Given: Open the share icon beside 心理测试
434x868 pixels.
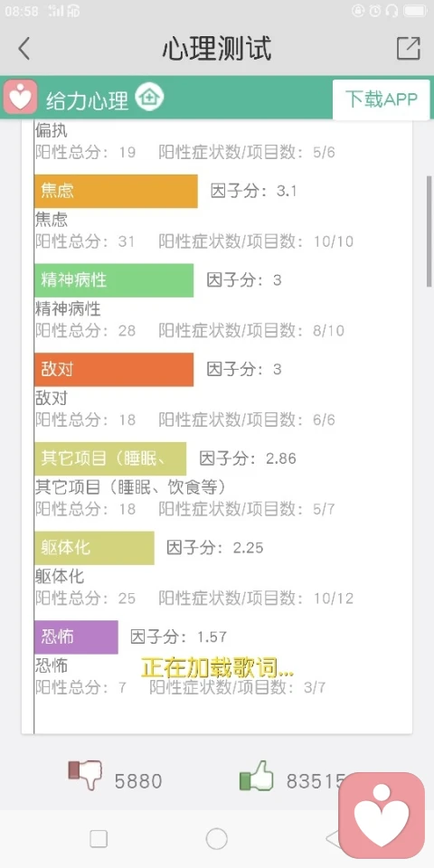Looking at the screenshot, I should pos(409,49).
